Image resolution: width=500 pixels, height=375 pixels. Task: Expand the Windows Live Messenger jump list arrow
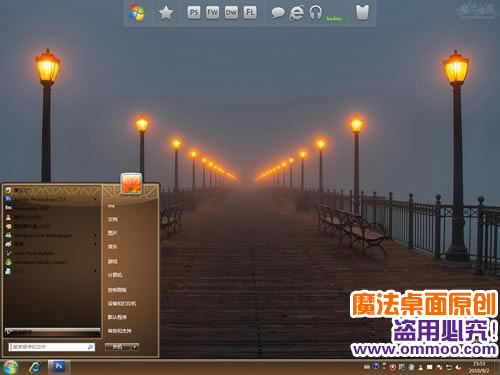tap(96, 235)
